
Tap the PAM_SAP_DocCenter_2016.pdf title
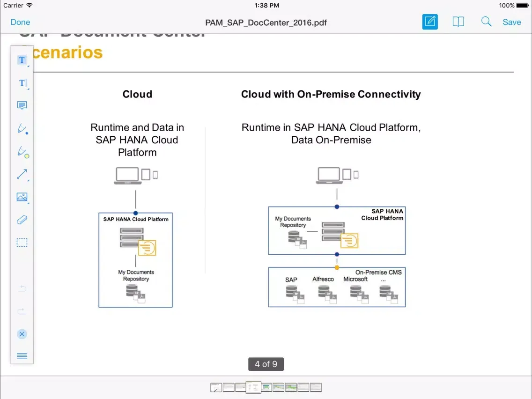point(266,22)
